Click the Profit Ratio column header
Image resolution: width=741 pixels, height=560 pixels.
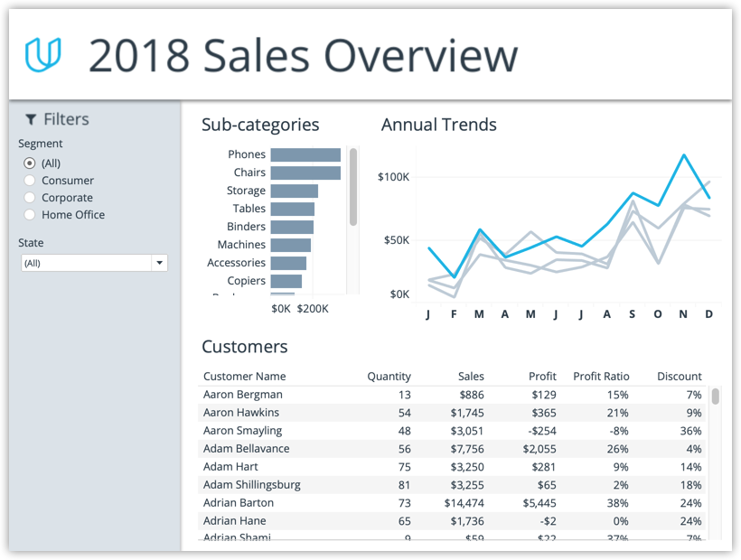[601, 377]
